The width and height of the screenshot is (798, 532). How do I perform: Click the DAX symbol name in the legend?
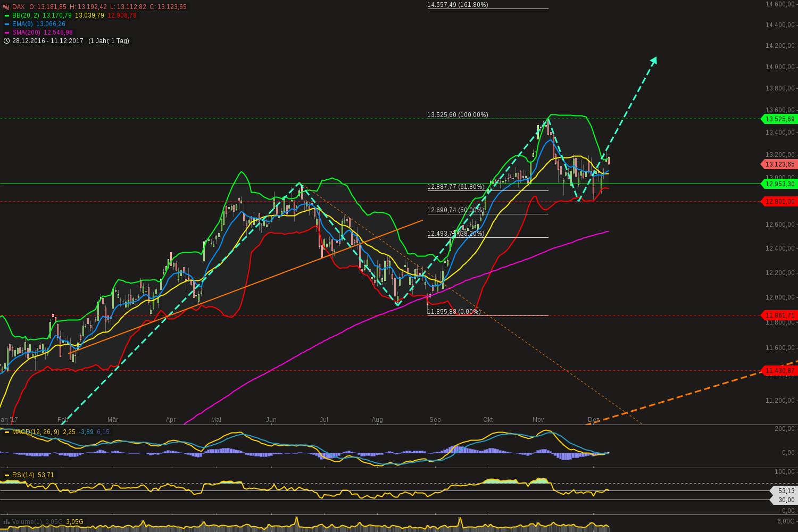click(x=19, y=7)
